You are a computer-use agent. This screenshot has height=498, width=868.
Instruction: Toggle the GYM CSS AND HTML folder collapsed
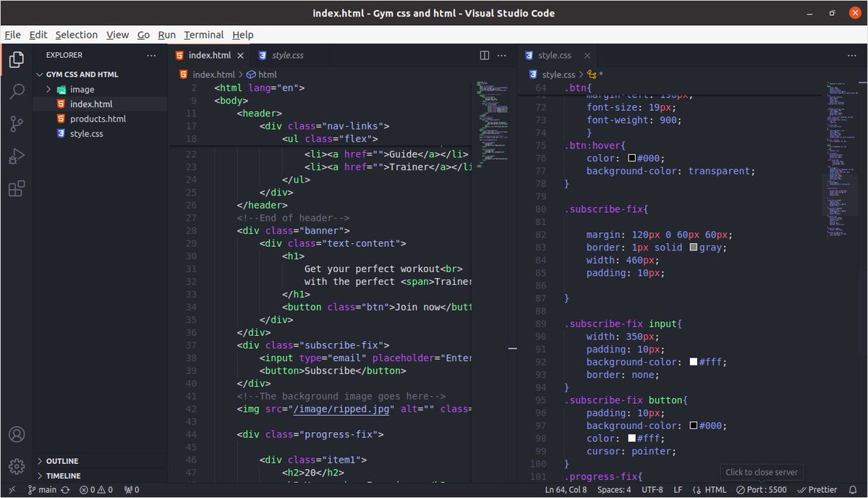pyautogui.click(x=82, y=74)
